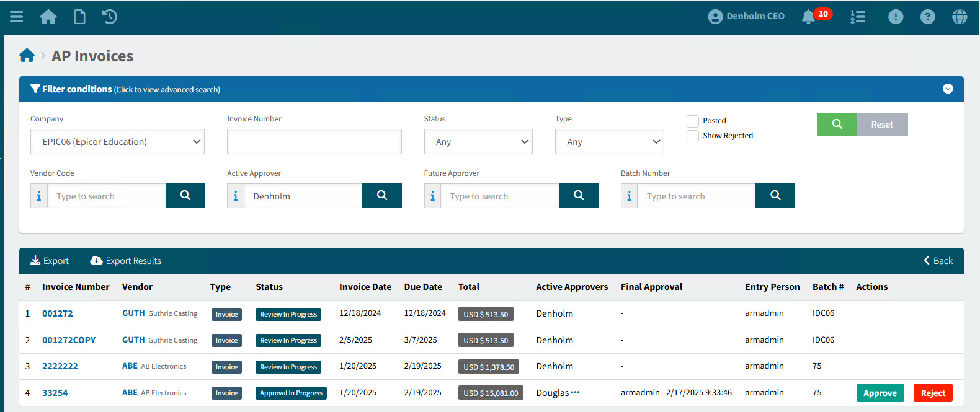Viewport: 980px width, 412px height.
Task: Open the Type filter dropdown
Action: 609,142
